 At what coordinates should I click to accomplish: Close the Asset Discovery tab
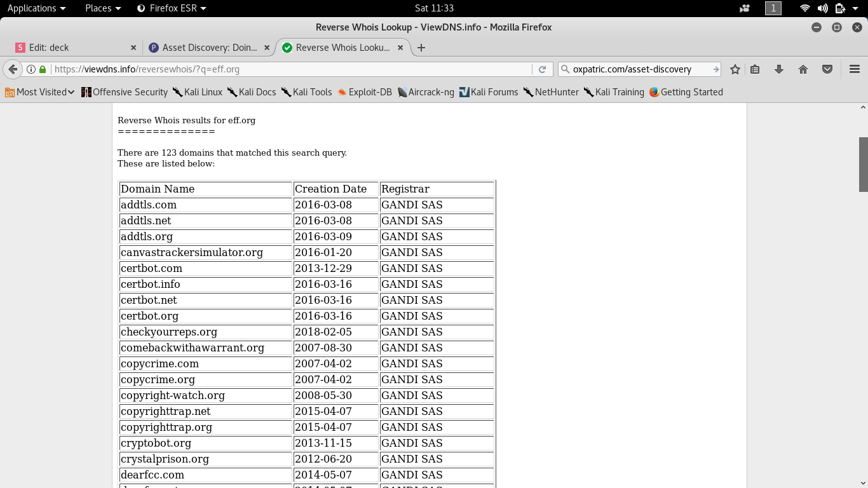[267, 48]
